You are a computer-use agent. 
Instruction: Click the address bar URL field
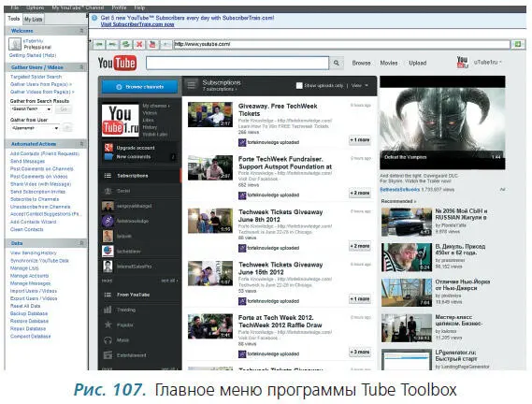341,44
